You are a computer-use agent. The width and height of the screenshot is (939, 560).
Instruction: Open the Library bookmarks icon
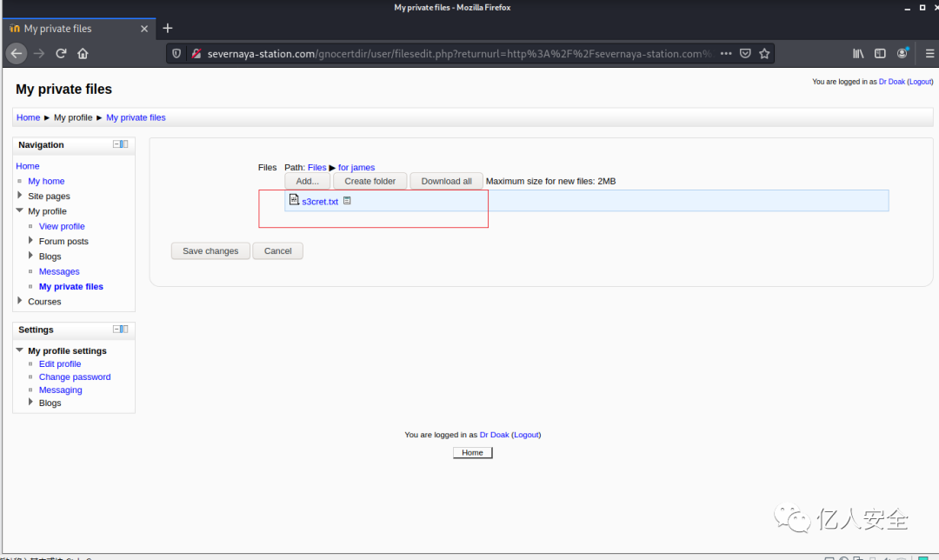click(858, 53)
